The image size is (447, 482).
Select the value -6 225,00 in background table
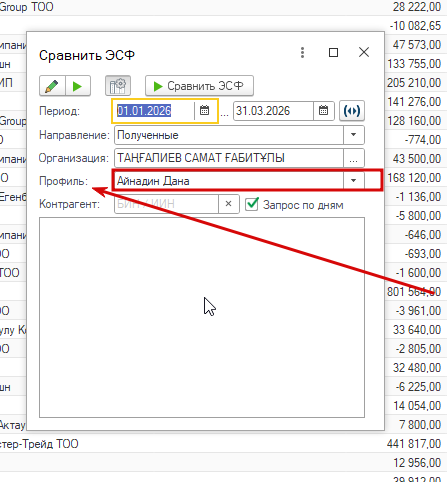[418, 387]
